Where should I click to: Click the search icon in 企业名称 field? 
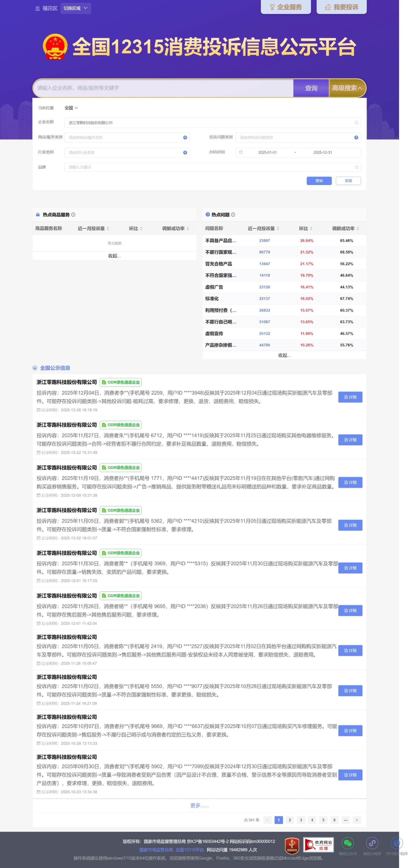coord(356,123)
